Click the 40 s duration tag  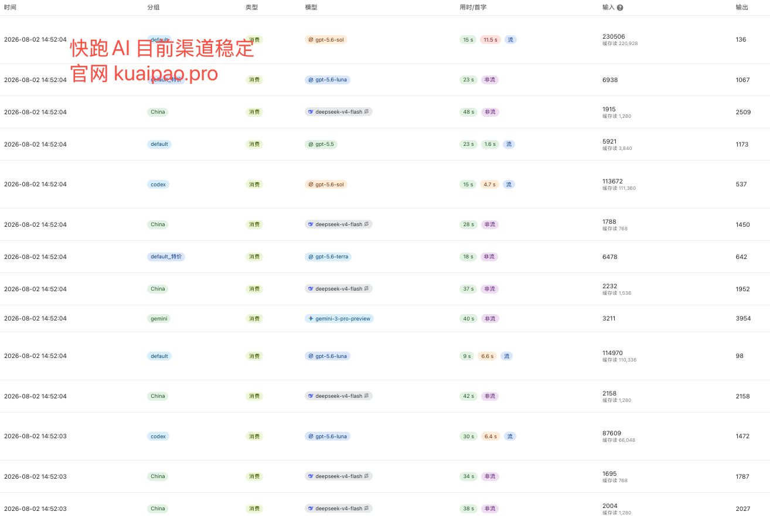pos(469,319)
